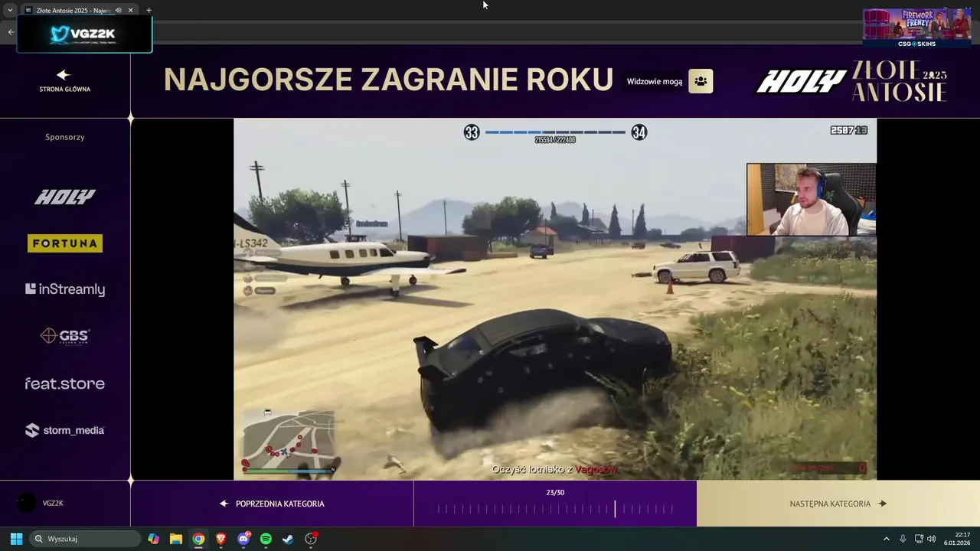Viewport: 980px width, 551px height.
Task: Open OBS Studio from the taskbar
Action: point(311,539)
